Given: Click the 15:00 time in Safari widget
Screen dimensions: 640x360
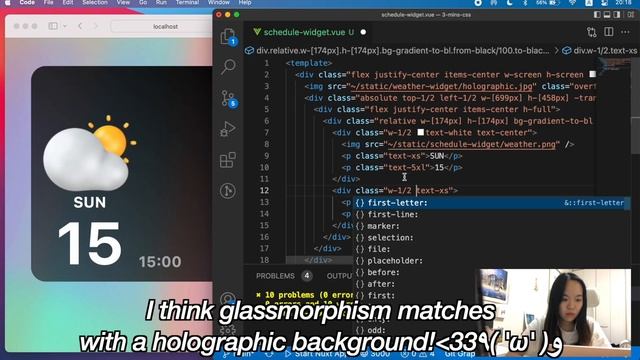Looking at the screenshot, I should (x=160, y=262).
